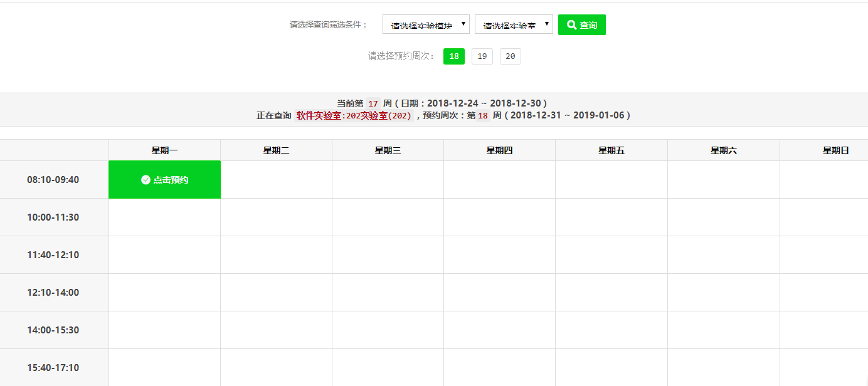This screenshot has width=868, height=386.
Task: Click the 星期日 column header
Action: [x=835, y=150]
